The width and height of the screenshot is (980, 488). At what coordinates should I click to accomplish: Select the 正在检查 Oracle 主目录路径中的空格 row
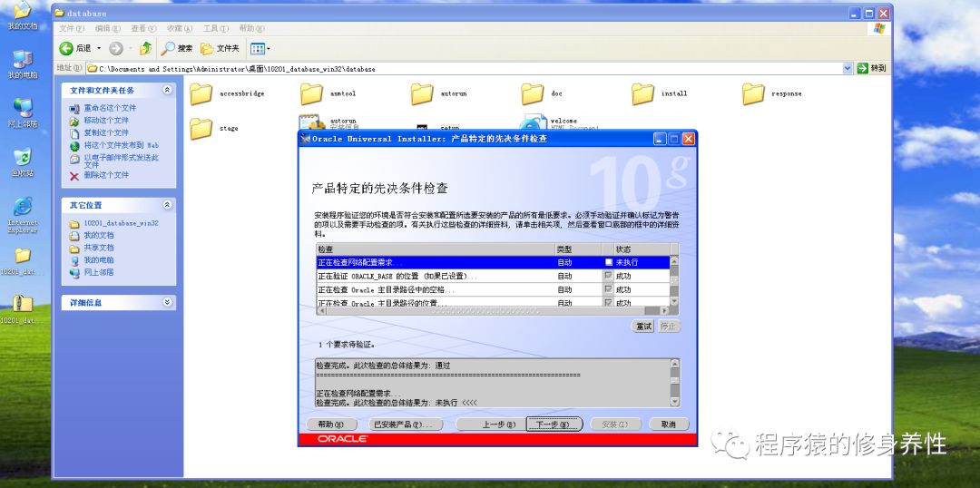493,289
